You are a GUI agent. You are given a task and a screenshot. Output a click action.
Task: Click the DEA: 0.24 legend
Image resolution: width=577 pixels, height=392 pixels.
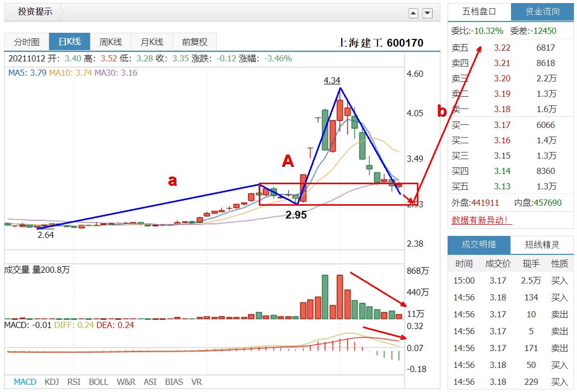(115, 325)
